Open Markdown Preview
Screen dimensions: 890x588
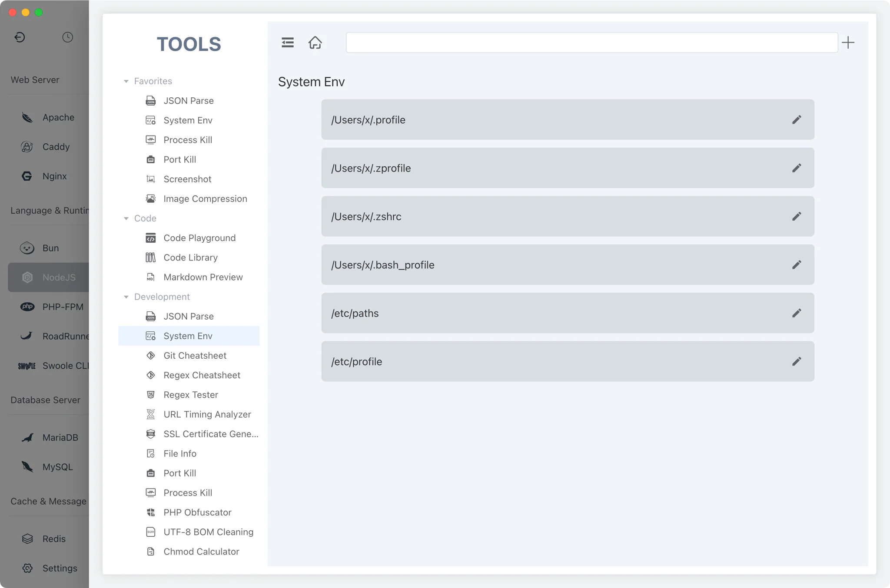(x=189, y=277)
